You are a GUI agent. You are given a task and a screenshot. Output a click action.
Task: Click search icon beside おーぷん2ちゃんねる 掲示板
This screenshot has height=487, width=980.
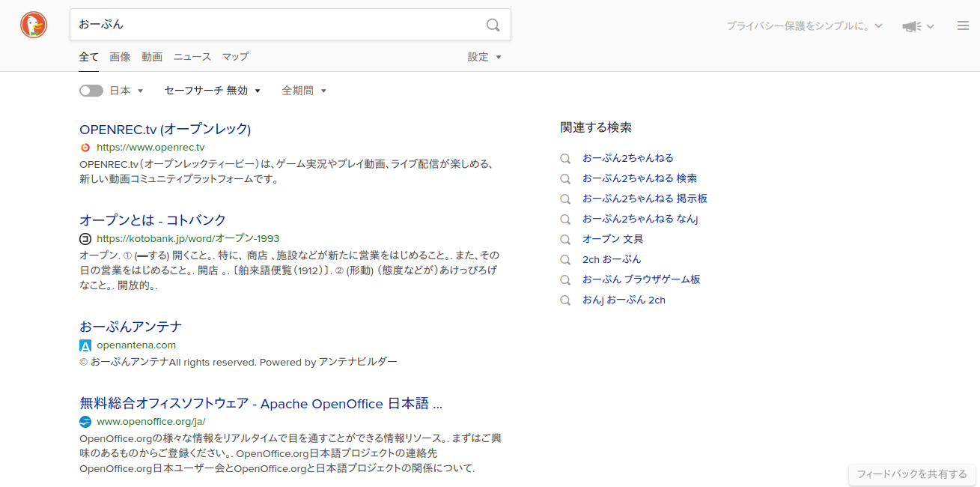point(566,199)
